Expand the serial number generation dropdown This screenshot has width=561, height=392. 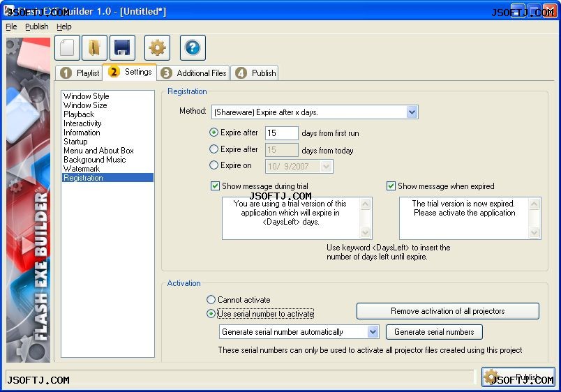point(373,332)
